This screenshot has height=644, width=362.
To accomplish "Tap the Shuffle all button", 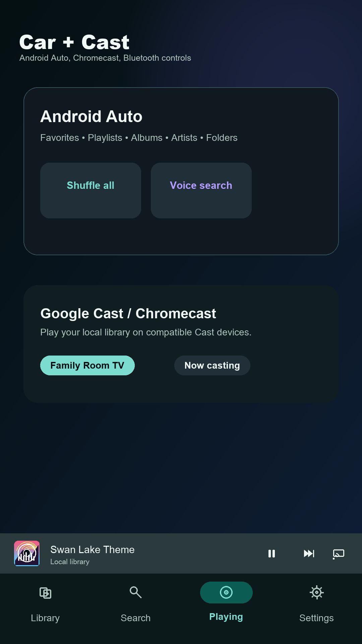I will tap(90, 191).
